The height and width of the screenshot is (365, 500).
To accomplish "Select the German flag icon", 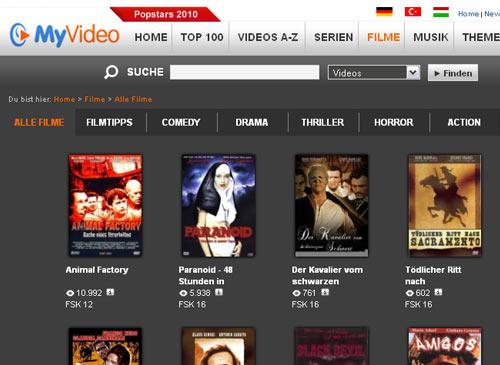I will 384,12.
